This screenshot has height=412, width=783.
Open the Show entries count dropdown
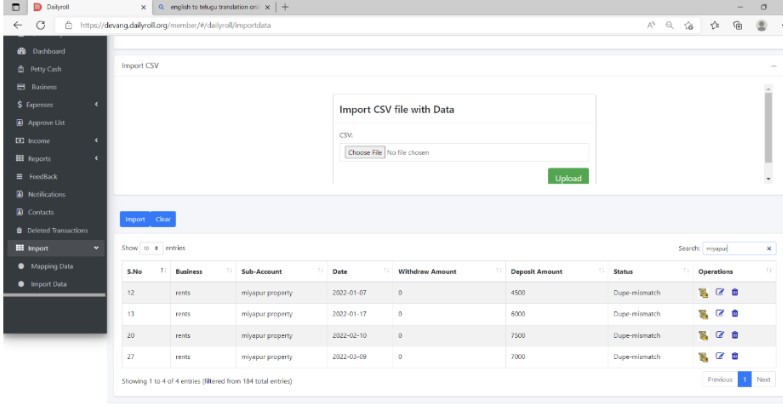(x=150, y=248)
